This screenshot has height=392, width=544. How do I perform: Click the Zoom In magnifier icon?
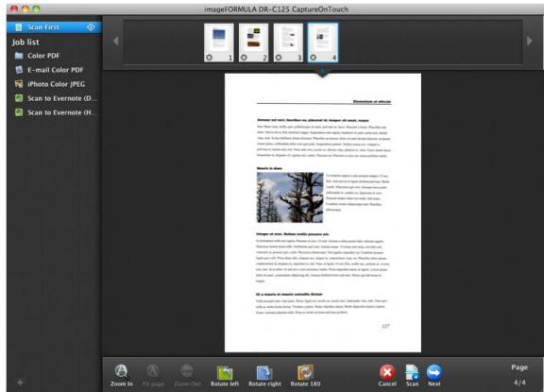(121, 371)
